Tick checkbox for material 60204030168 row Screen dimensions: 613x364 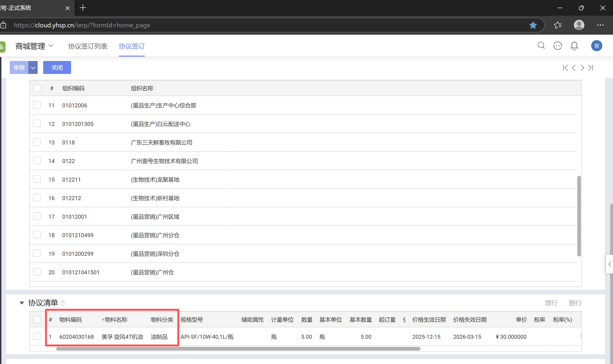pyautogui.click(x=37, y=336)
